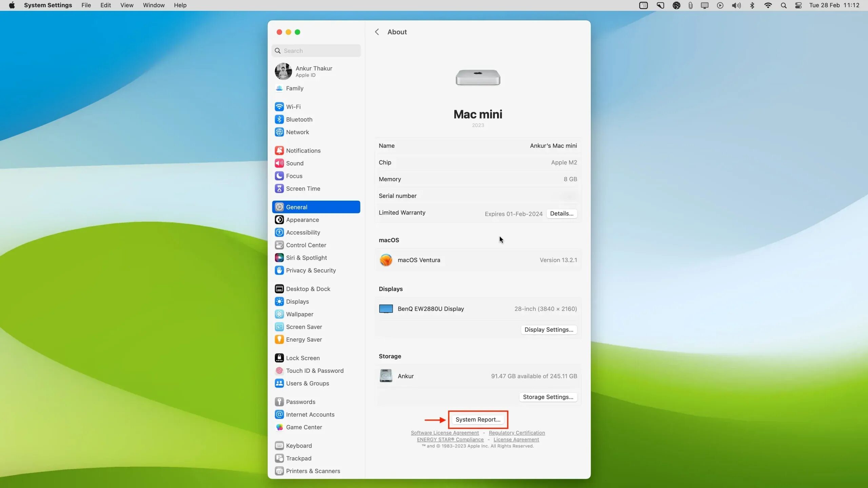Screen dimensions: 868x488
Task: Open the warranty Details button
Action: (x=561, y=213)
